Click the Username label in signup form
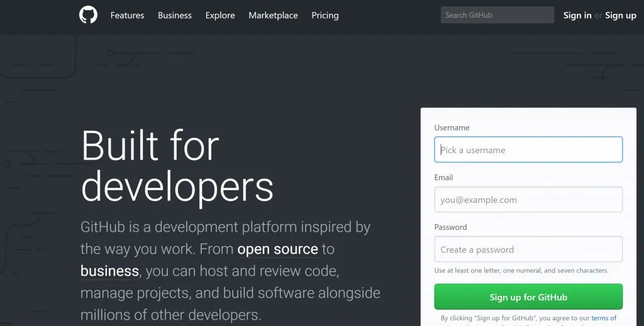The image size is (644, 326). click(x=452, y=128)
